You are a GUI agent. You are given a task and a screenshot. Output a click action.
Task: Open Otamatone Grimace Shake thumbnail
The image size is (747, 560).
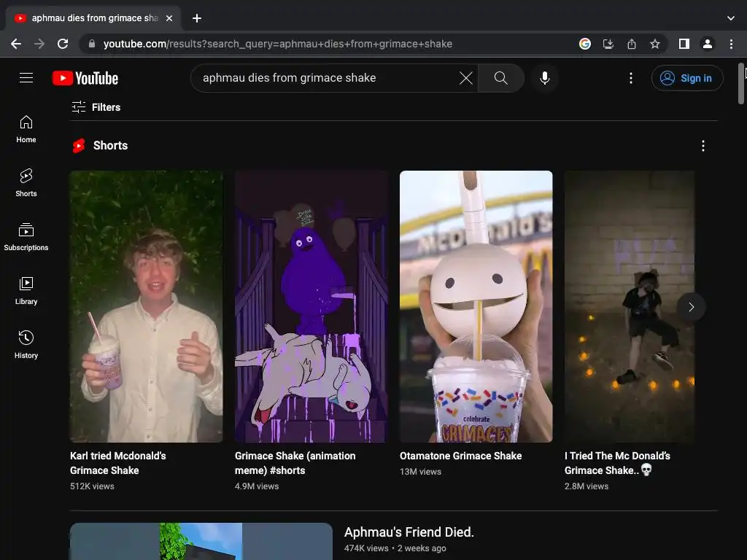(476, 307)
